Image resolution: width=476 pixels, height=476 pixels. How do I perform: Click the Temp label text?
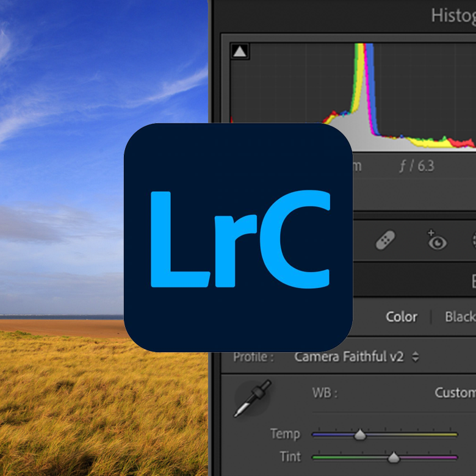[x=285, y=434]
